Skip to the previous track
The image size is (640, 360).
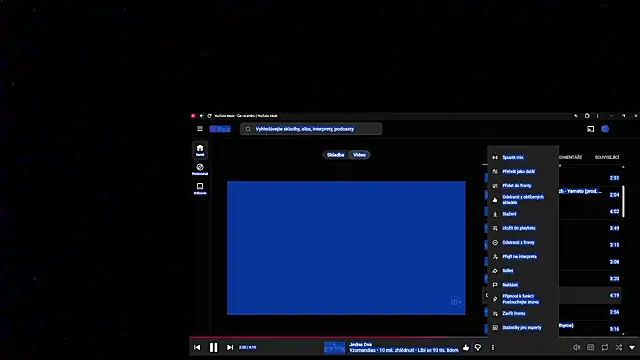[x=197, y=347]
